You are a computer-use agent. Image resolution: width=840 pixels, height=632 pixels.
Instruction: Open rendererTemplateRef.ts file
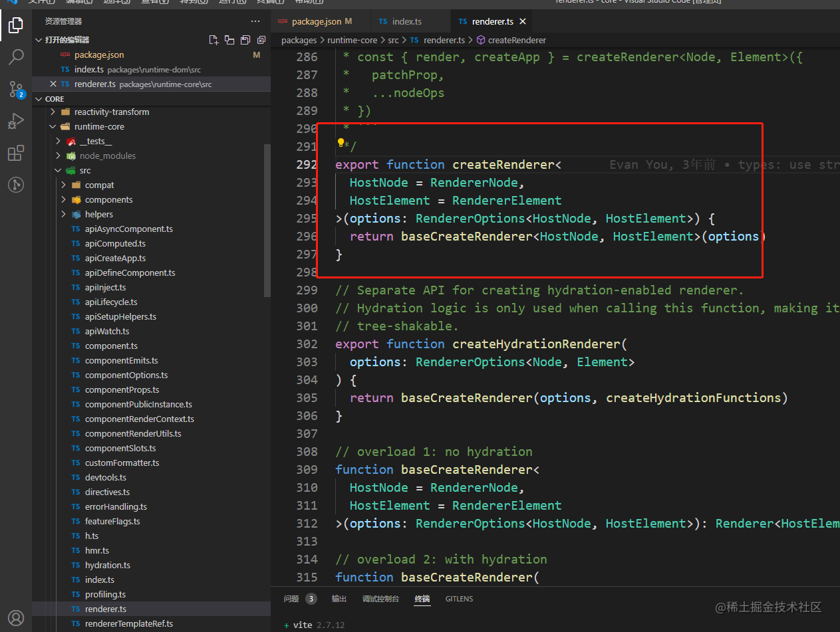[128, 623]
